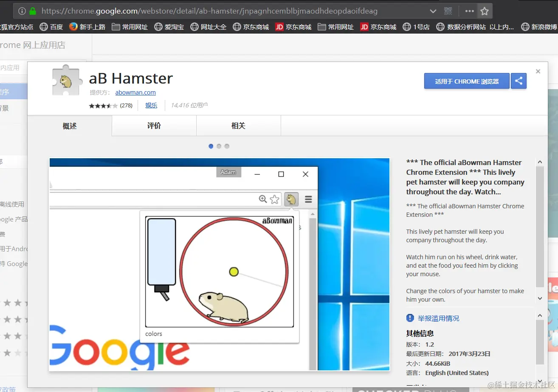558x392 pixels.
Task: Click the blue report-abuse exclamation icon
Action: [x=410, y=318]
